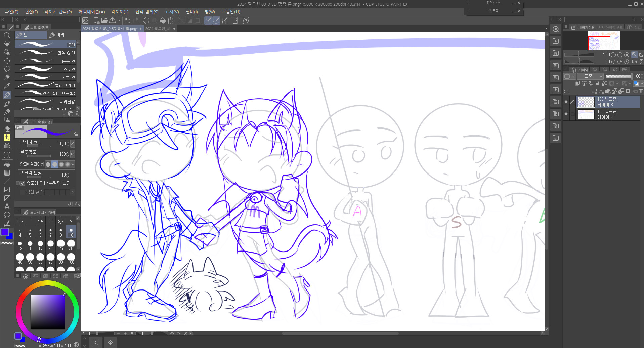Create new layer folder
This screenshot has height=348, width=644.
click(607, 91)
